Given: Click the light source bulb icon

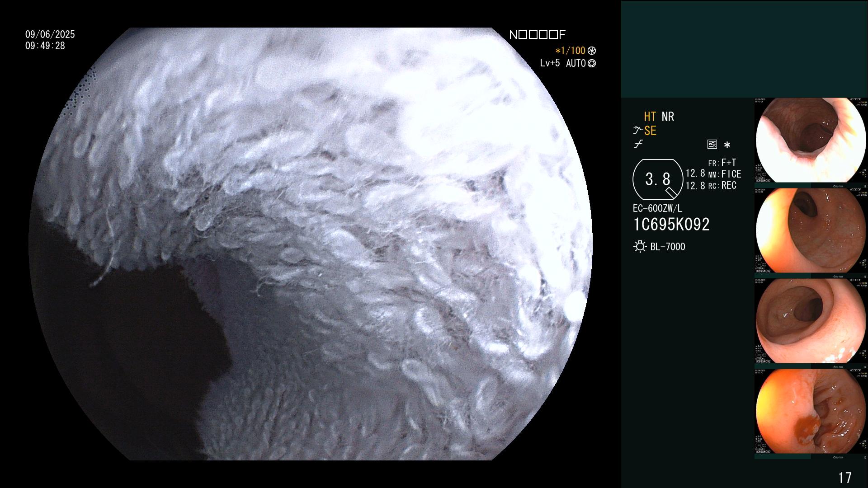Looking at the screenshot, I should [640, 247].
